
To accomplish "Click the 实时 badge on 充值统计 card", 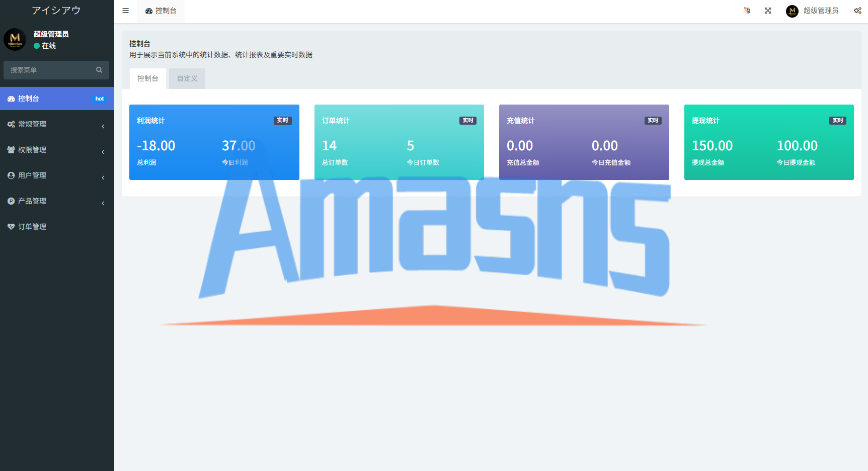I will (x=653, y=121).
